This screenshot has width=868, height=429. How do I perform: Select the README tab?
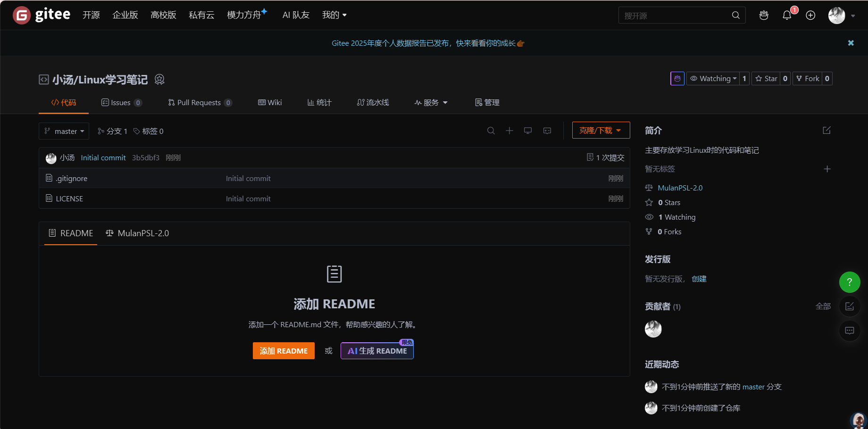71,233
